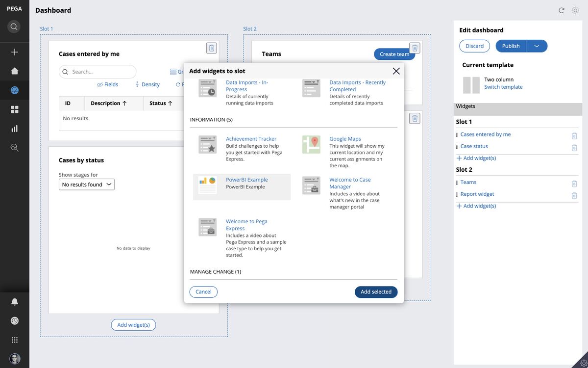Open the Density options
This screenshot has height=368, width=588.
click(x=147, y=84)
